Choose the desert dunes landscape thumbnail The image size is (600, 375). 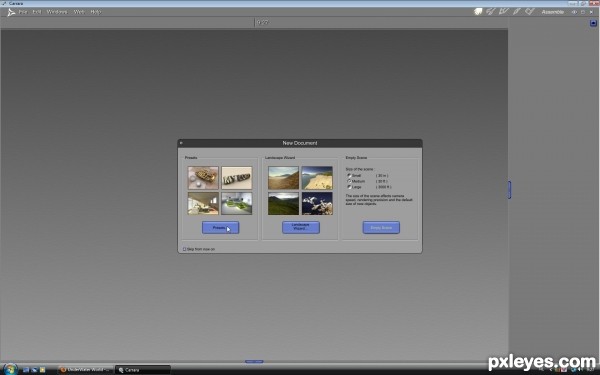(284, 178)
